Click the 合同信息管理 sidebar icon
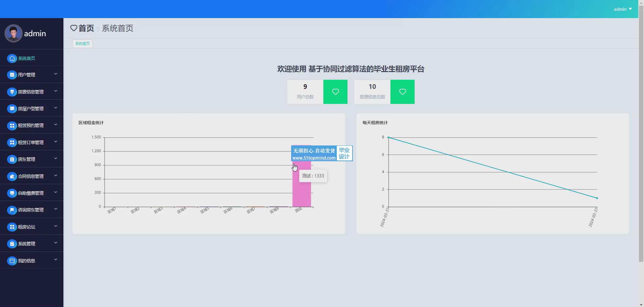 coord(12,176)
